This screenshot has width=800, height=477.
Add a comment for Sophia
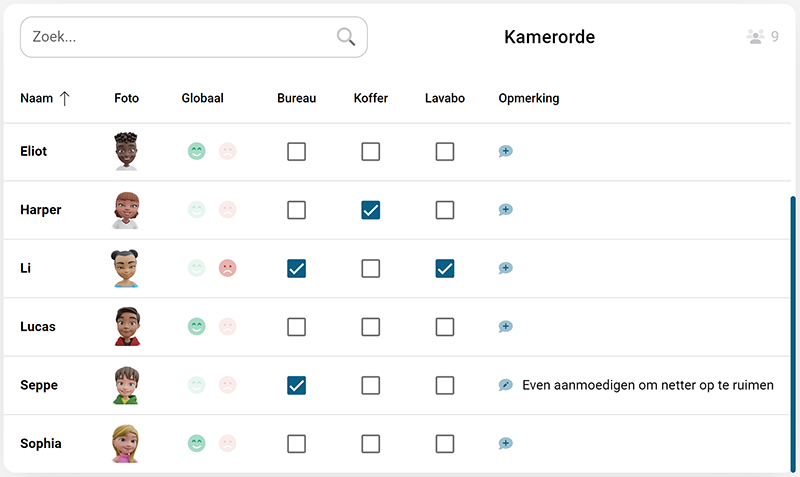(506, 443)
